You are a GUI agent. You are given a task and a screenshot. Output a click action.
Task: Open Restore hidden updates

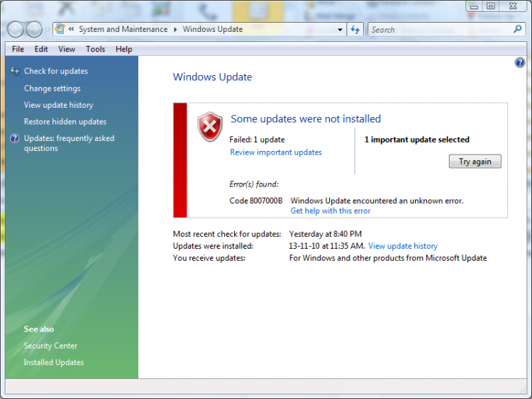tap(65, 122)
